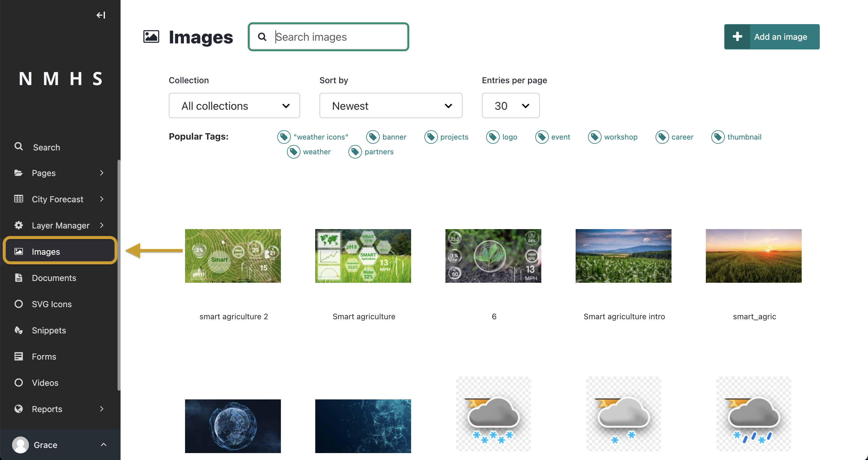Click the Videos sidebar icon
The image size is (868, 460).
pos(18,382)
